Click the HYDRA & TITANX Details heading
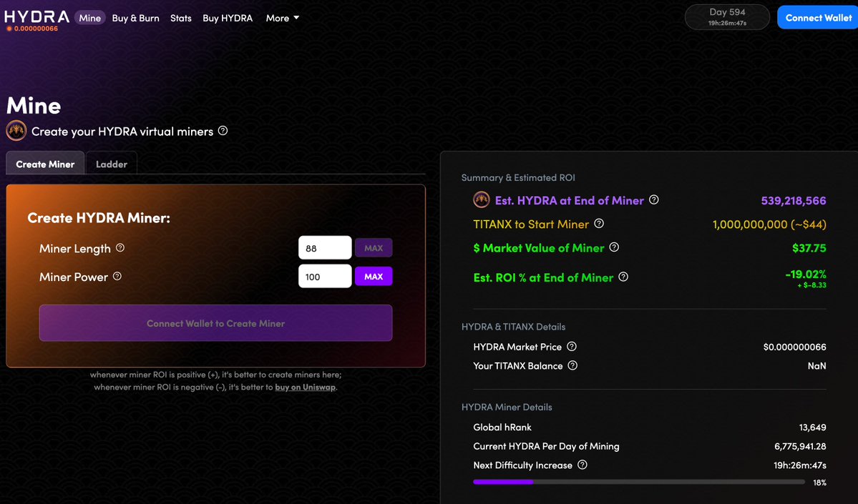This screenshot has height=504, width=858. click(513, 326)
